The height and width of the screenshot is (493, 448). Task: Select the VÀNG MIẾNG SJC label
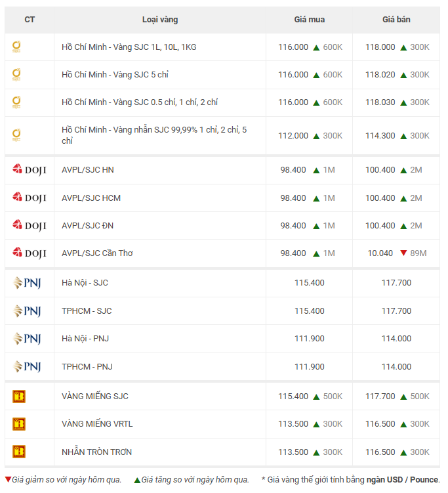[95, 396]
